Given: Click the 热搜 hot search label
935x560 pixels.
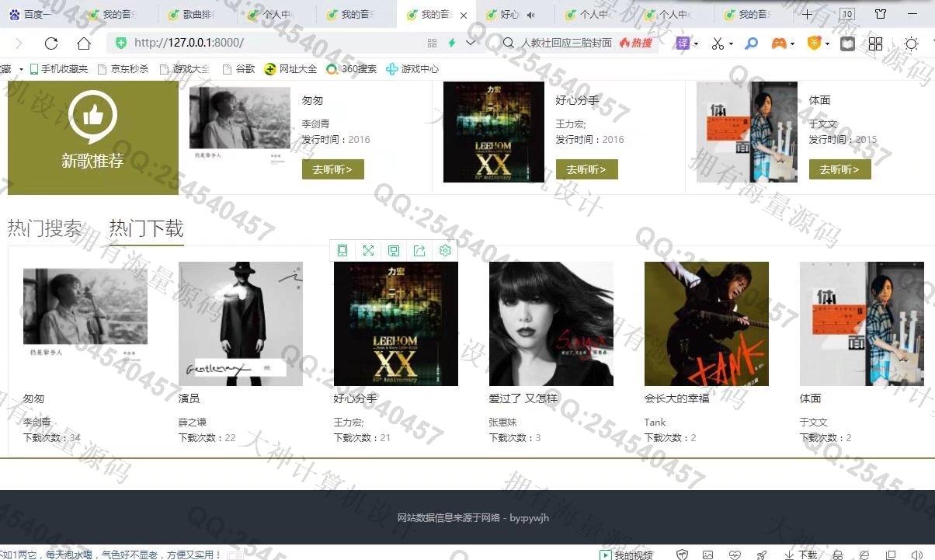Looking at the screenshot, I should click(x=636, y=43).
